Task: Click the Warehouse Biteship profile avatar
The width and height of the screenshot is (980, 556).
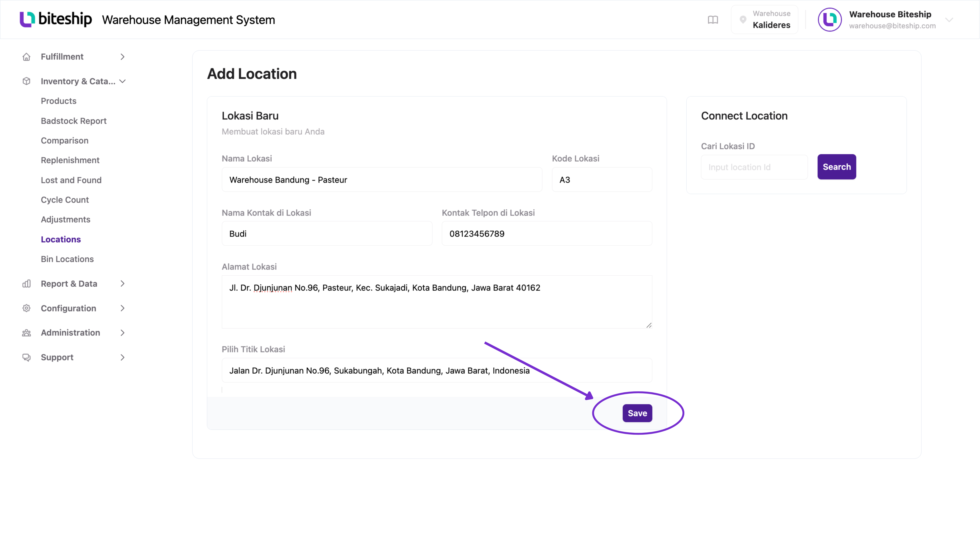Action: [x=829, y=19]
